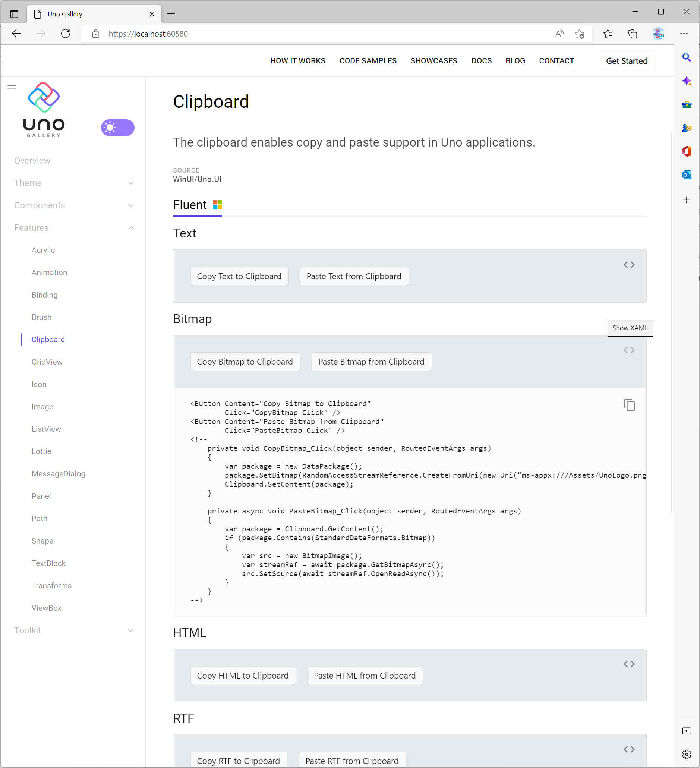700x768 pixels.
Task: Copy the Bitmap code snippet
Action: 629,405
